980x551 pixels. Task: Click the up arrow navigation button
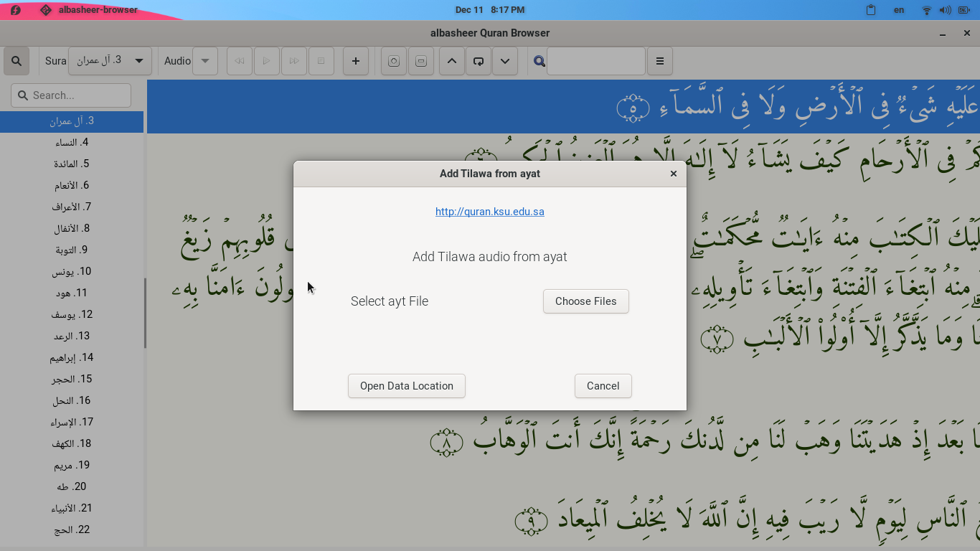click(x=451, y=61)
